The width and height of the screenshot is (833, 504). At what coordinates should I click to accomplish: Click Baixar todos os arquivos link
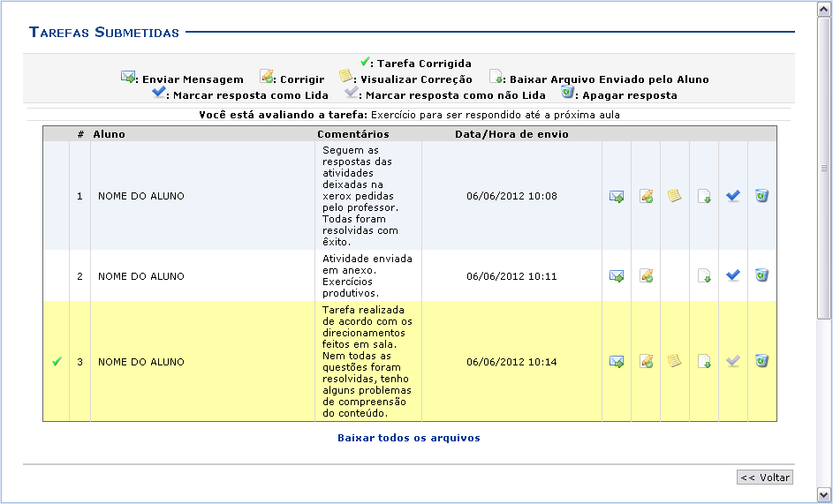tap(409, 438)
